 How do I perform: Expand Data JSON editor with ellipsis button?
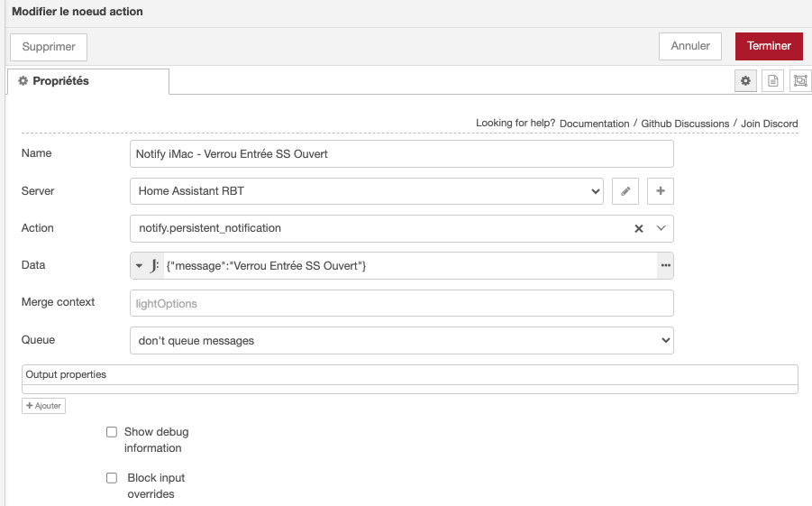pos(665,265)
